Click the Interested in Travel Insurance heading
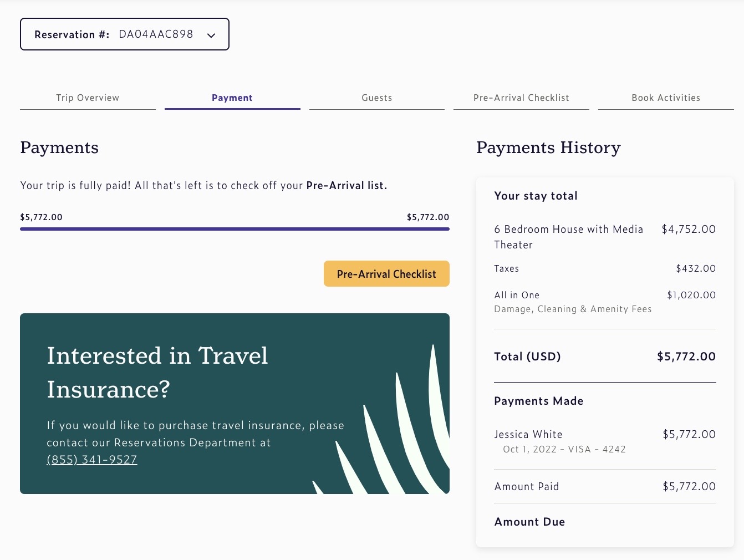The width and height of the screenshot is (744, 560). 157,372
